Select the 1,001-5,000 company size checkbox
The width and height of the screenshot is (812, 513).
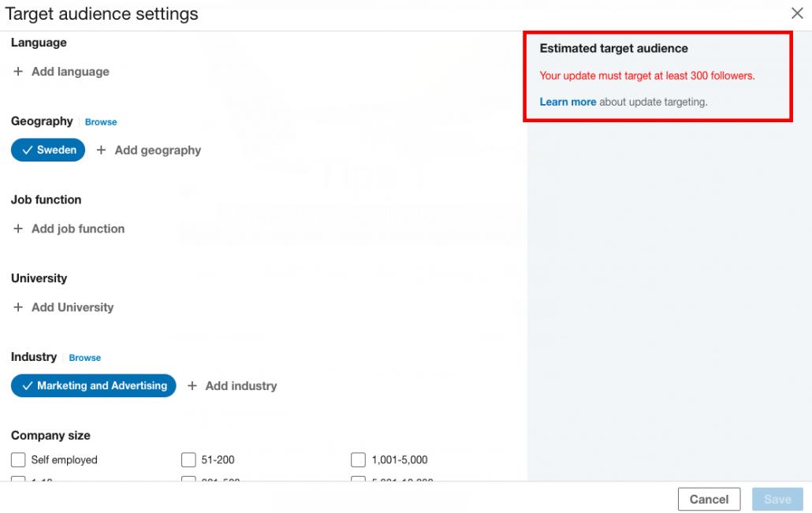(359, 459)
